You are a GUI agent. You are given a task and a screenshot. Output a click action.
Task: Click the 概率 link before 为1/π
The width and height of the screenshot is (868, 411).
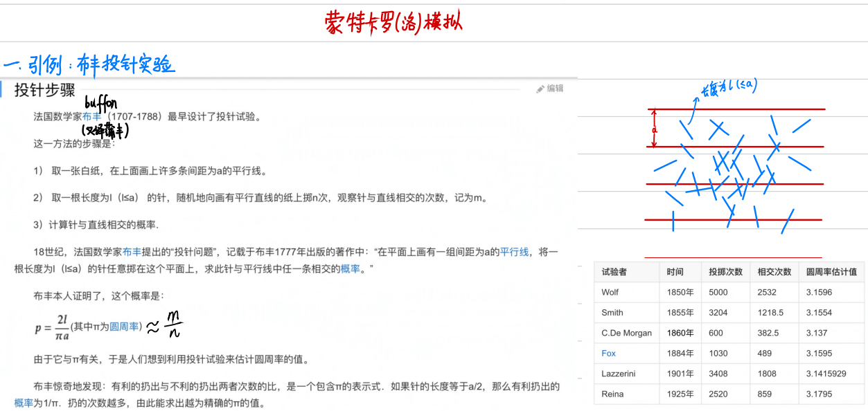(x=24, y=403)
